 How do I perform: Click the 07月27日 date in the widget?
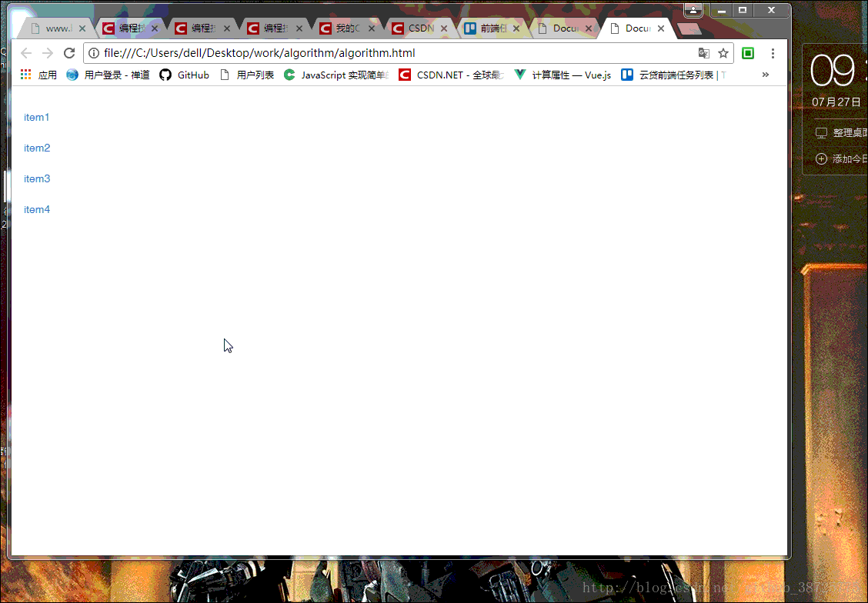point(836,102)
